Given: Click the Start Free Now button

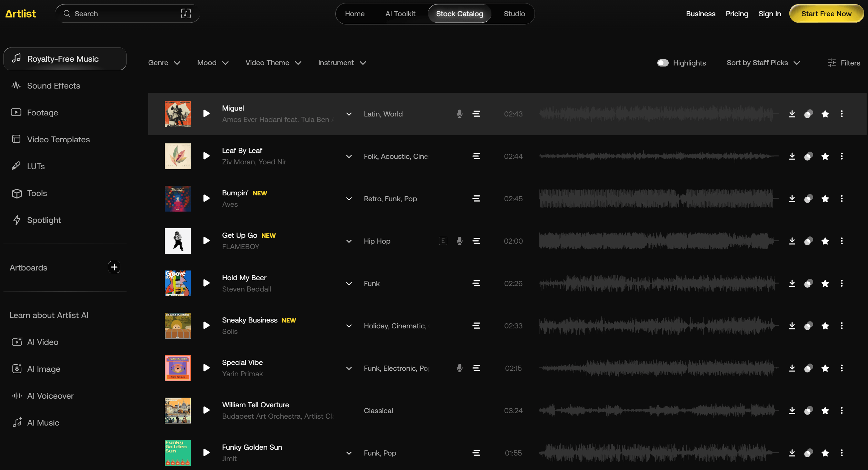Looking at the screenshot, I should [x=826, y=14].
